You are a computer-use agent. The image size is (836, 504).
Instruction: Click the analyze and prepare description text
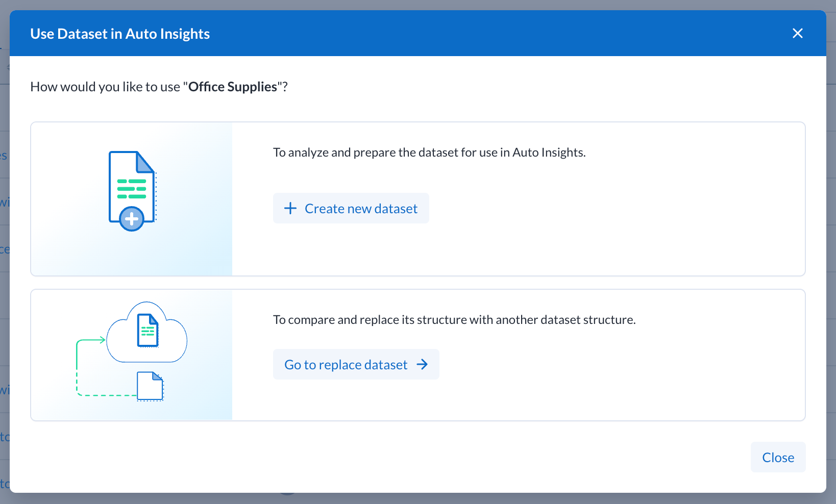click(x=429, y=153)
